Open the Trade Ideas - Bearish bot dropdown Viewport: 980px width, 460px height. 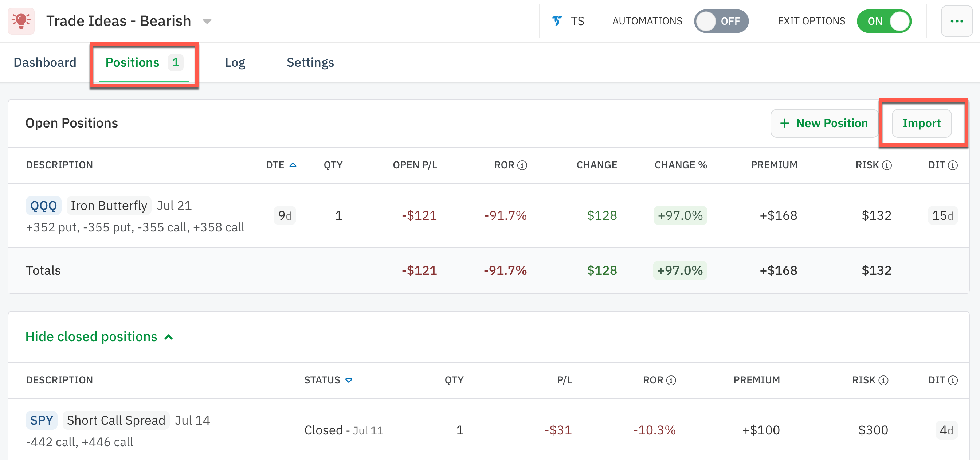207,22
